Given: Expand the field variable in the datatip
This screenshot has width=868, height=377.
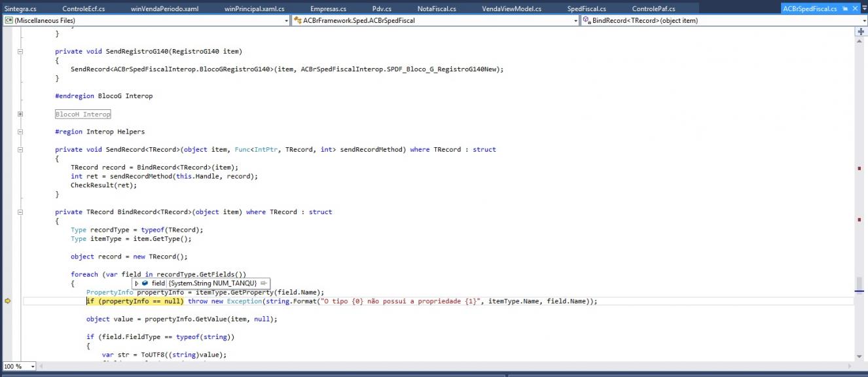Looking at the screenshot, I should tap(137, 283).
